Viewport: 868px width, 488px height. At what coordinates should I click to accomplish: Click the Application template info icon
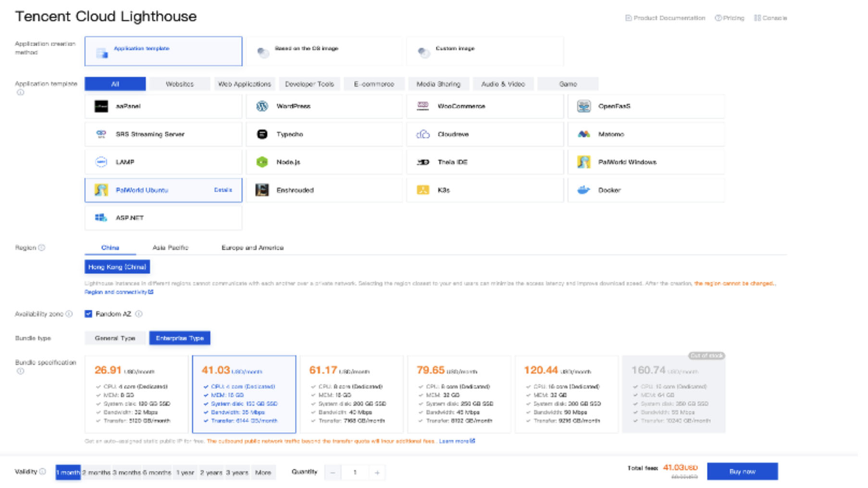20,92
